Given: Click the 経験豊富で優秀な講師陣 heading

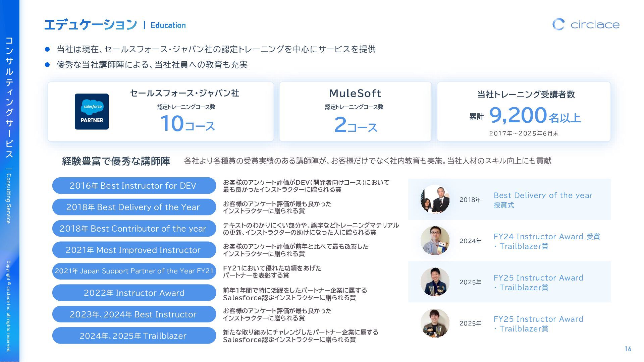Looking at the screenshot, I should pos(116,161).
